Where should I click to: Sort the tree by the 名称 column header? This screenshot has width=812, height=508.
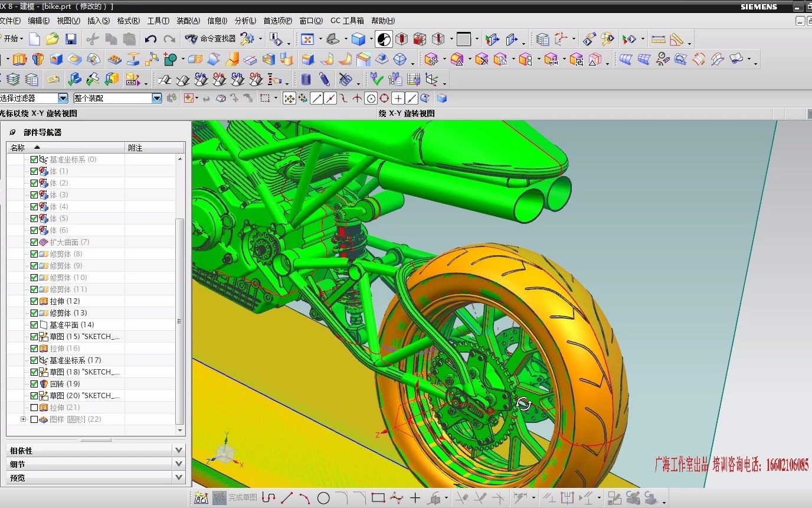(x=66, y=148)
